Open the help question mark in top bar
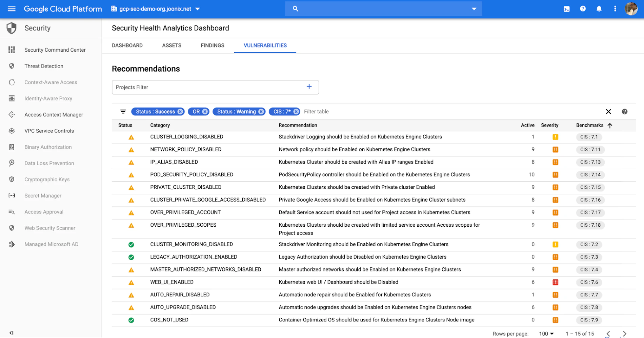Viewport: 644px width, 338px height. click(583, 9)
